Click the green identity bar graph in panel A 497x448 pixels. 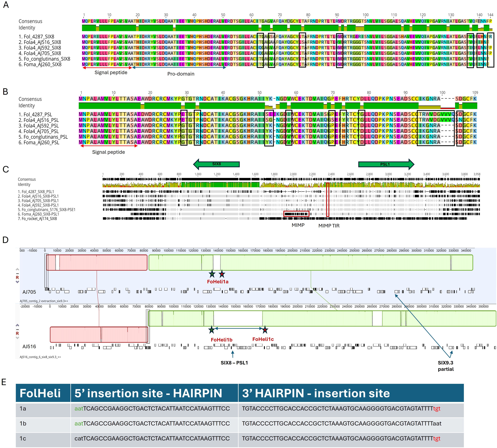click(287, 28)
